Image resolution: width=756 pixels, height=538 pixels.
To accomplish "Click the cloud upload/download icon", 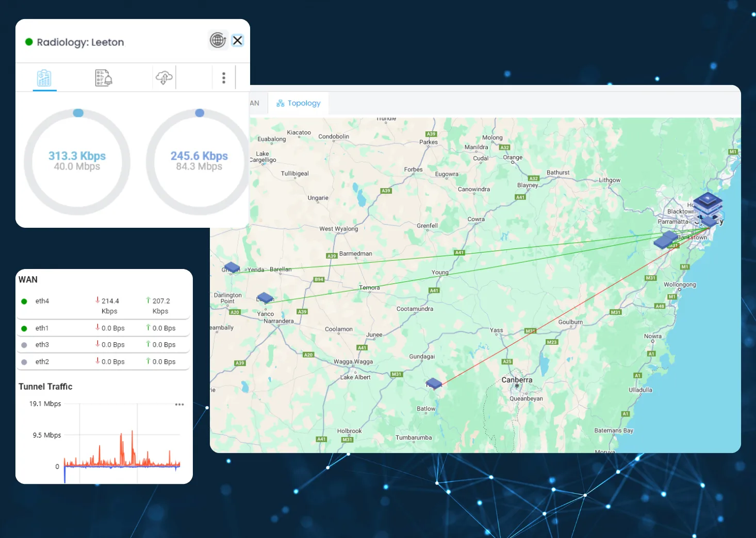I will (x=164, y=78).
